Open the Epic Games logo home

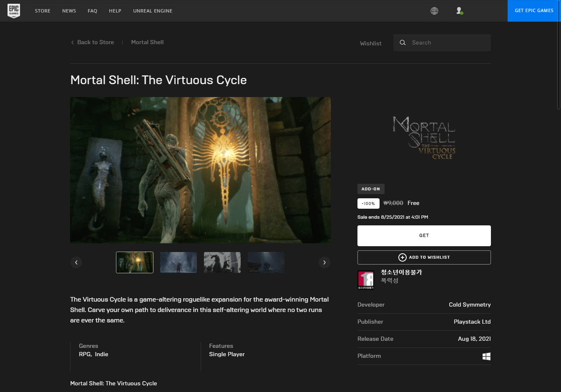coord(14,11)
